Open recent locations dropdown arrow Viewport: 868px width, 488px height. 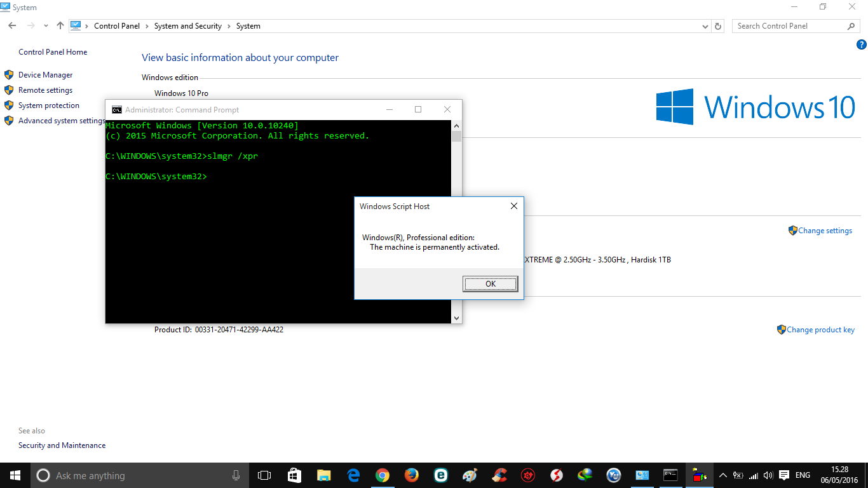pos(46,26)
